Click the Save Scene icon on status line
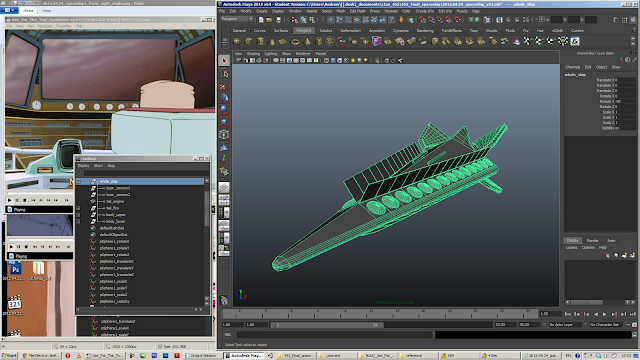The image size is (640, 360). pyautogui.click(x=278, y=20)
